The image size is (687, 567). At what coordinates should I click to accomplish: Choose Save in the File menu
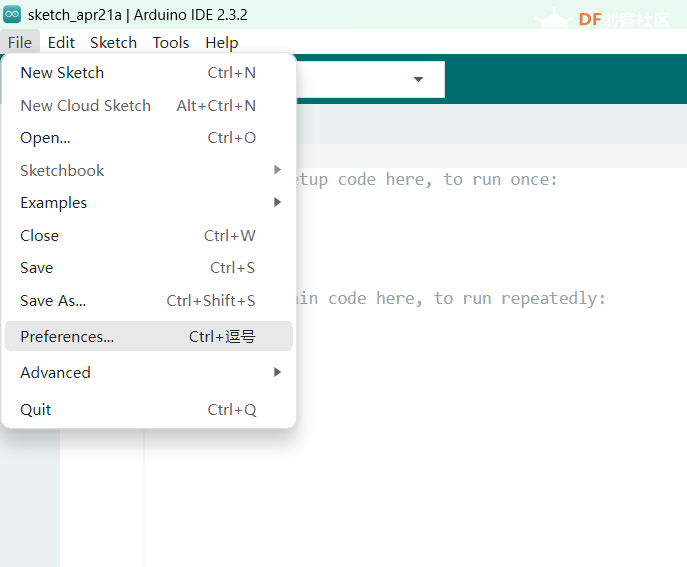coord(149,268)
